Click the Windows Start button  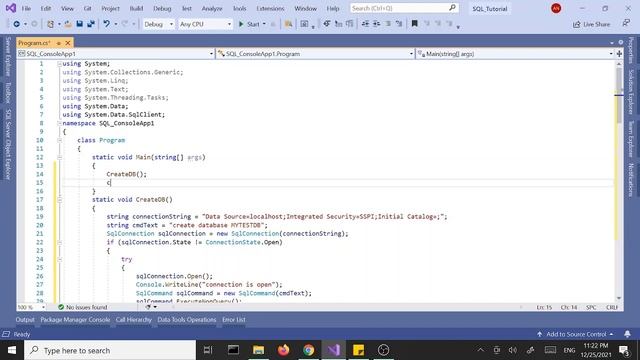pyautogui.click(x=12, y=350)
